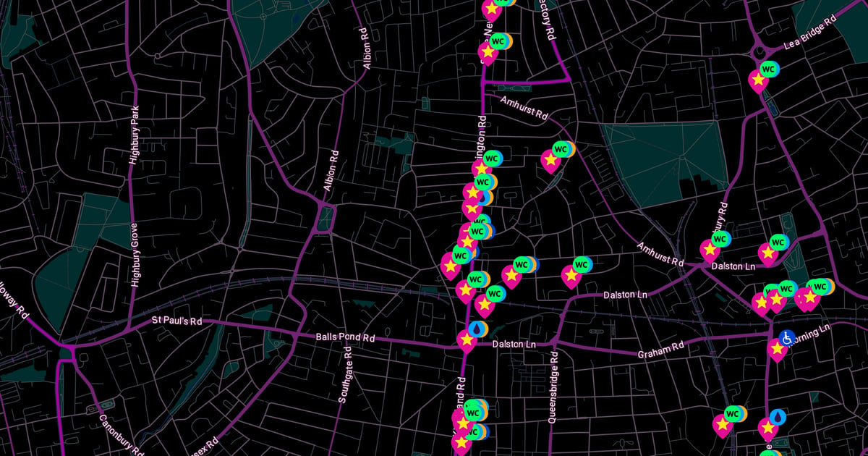
Task: Select the star pin directly above Queensbridge Rd
Action: [x=571, y=276]
